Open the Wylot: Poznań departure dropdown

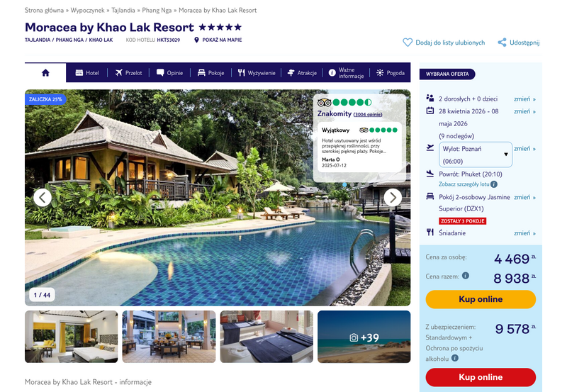(x=476, y=155)
